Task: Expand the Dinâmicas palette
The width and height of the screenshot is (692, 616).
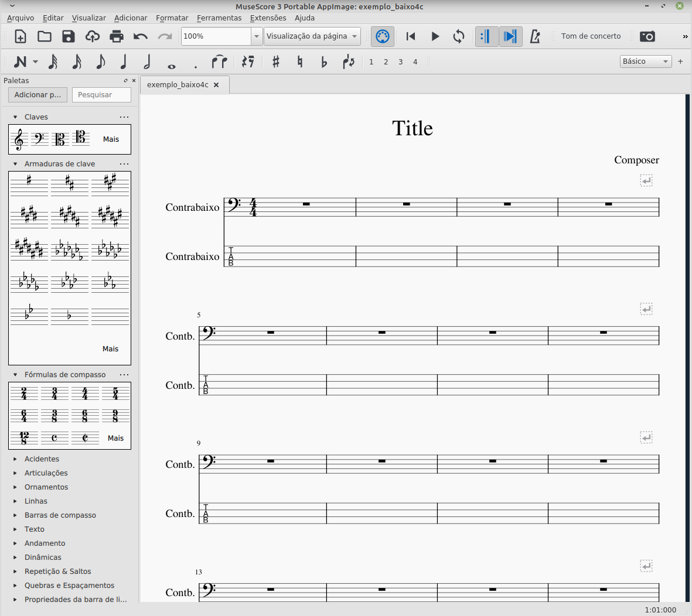Action: click(15, 557)
